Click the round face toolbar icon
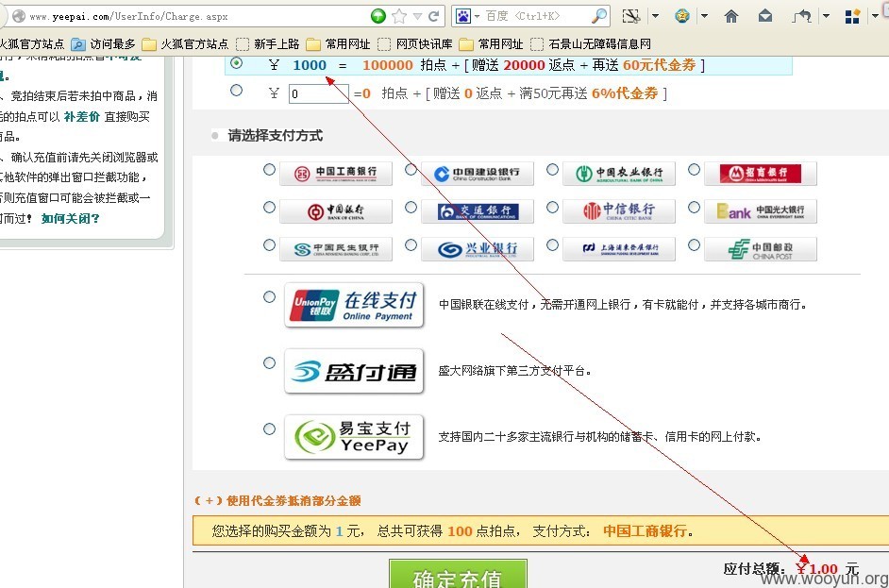This screenshot has height=588, width=889. (x=682, y=16)
